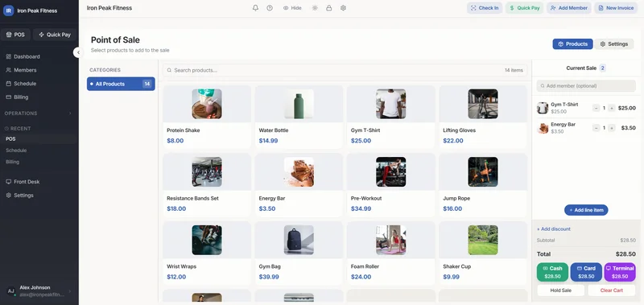Add Wrist Wraps product image
This screenshot has height=305, width=644.
click(207, 240)
